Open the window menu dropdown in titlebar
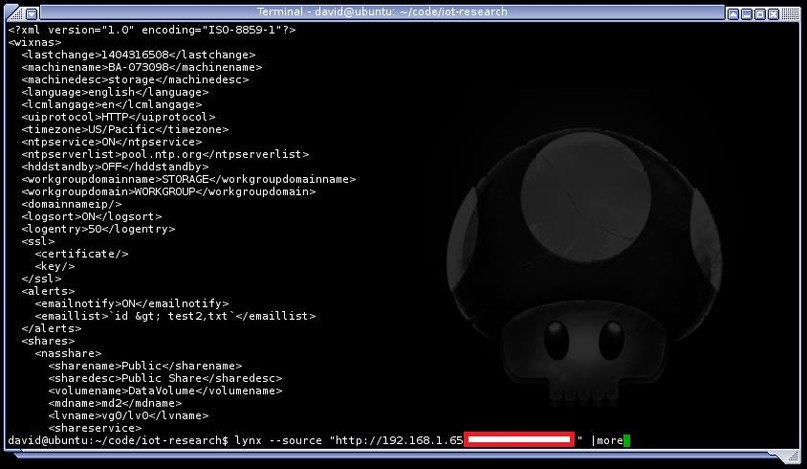The width and height of the screenshot is (807, 469). [x=31, y=13]
